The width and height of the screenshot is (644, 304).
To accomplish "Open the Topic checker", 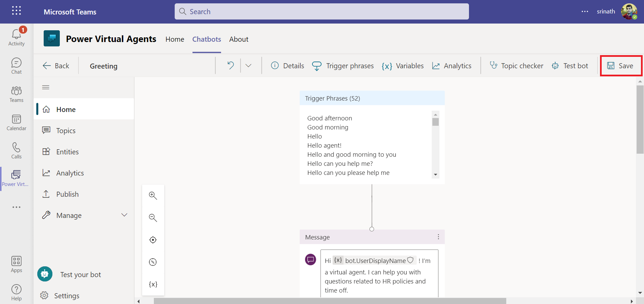I will (x=516, y=66).
